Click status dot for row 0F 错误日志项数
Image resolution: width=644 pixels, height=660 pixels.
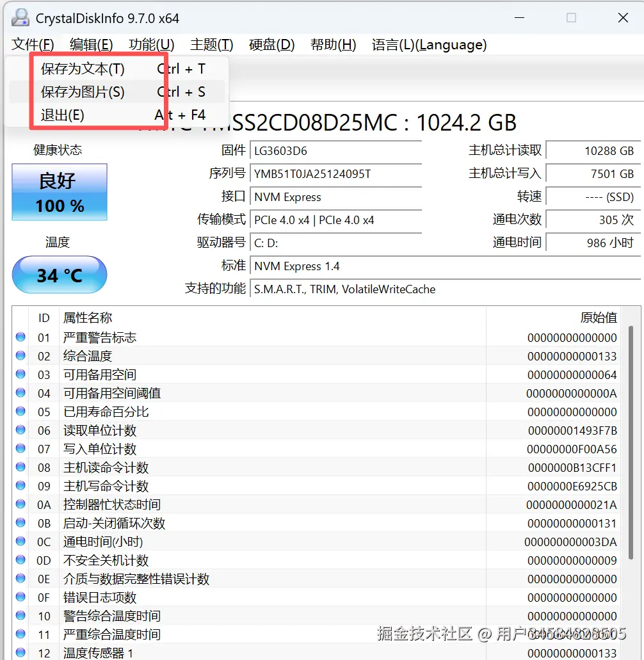[x=20, y=597]
